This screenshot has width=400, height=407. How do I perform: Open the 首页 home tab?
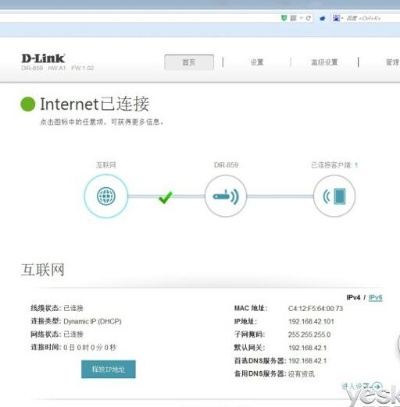(189, 62)
